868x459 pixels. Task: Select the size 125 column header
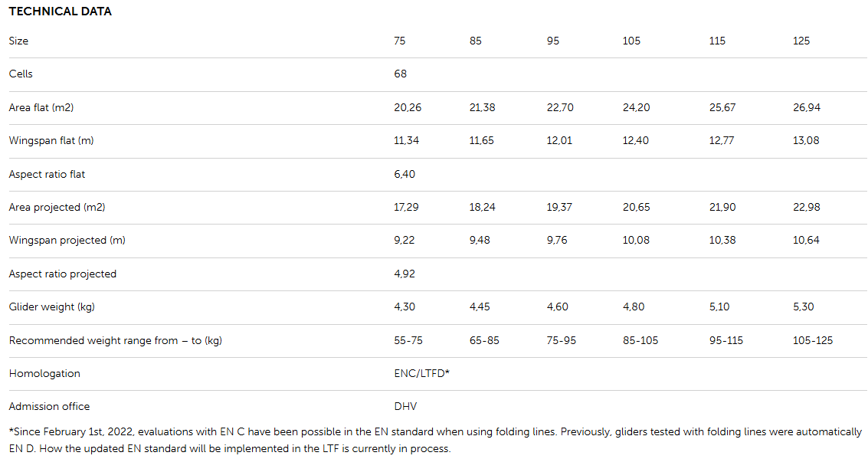(x=801, y=41)
